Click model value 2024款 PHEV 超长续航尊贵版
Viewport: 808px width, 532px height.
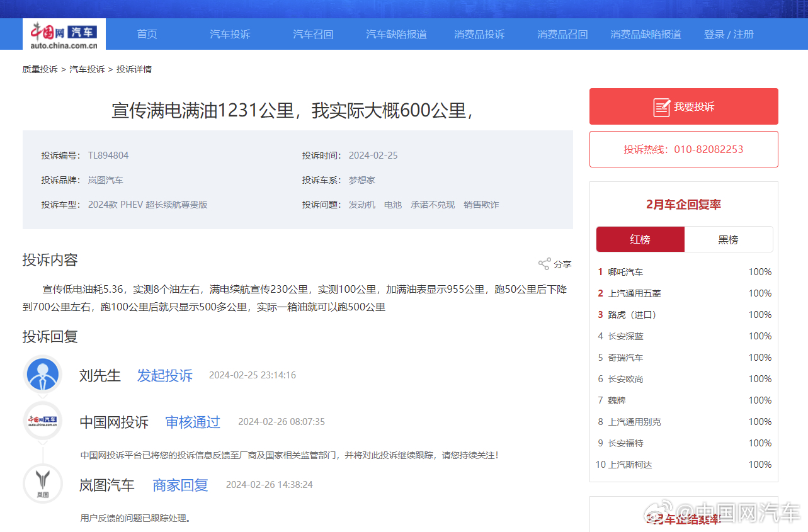(x=148, y=205)
